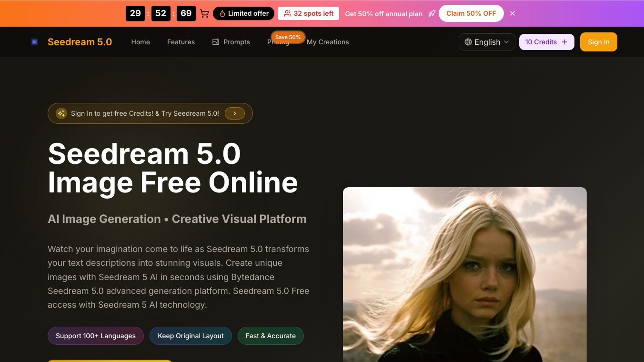The image size is (644, 362).
Task: Click the countdown seconds value 69
Action: 186,13
